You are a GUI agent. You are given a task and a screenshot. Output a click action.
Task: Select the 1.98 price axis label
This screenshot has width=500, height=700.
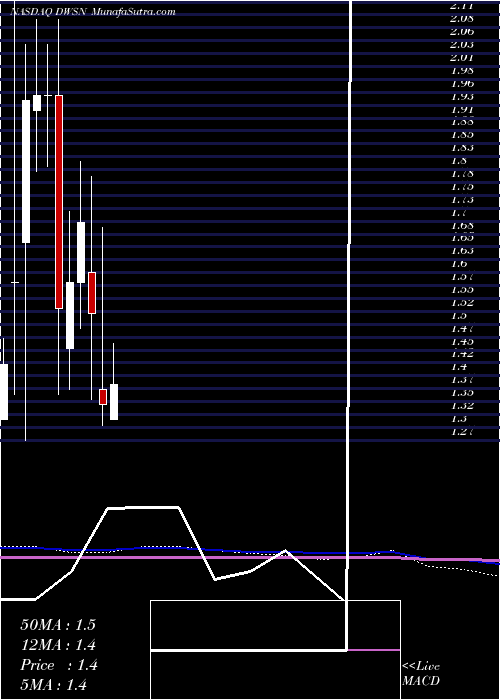(x=462, y=71)
